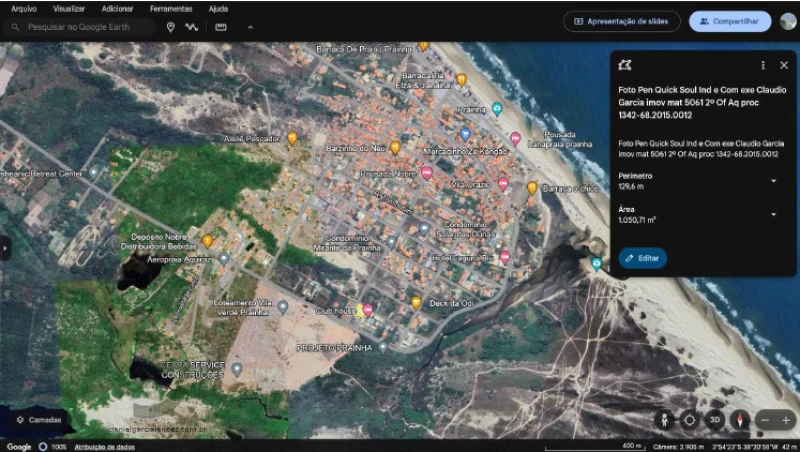Click the Club house pink pin
Viewport: 800px width, 452px height.
[367, 310]
